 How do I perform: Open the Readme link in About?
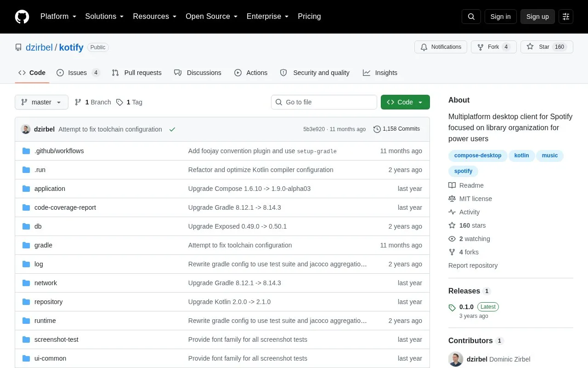[466, 185]
